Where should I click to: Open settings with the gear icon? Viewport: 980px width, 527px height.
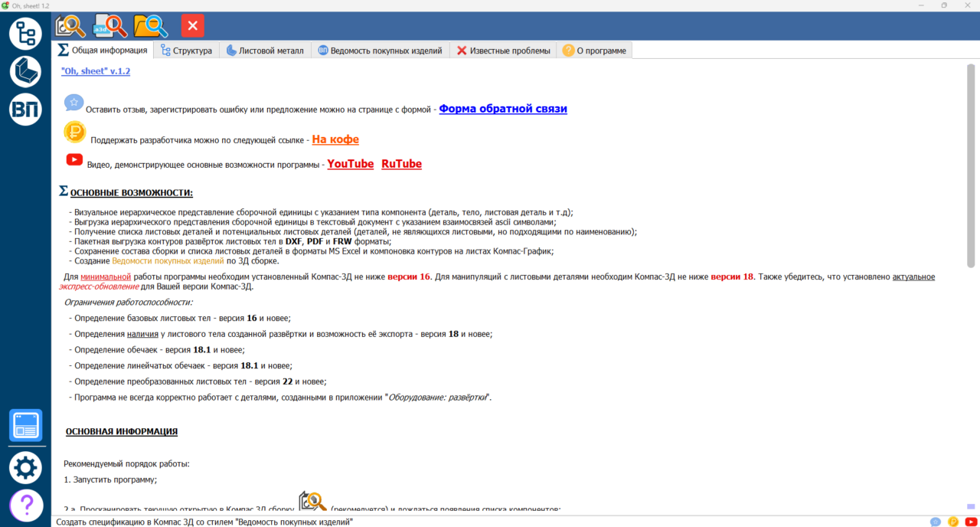click(x=25, y=467)
